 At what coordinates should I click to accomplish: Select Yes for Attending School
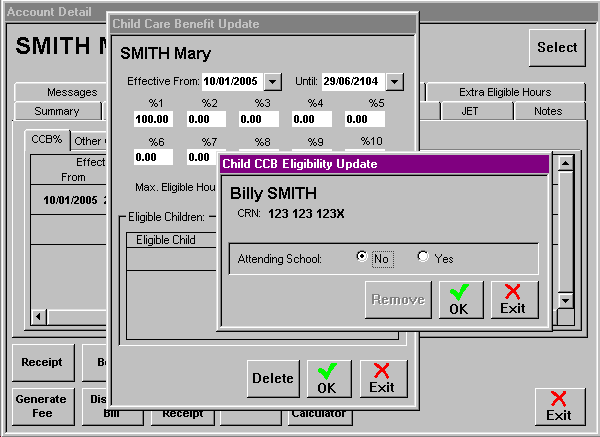[423, 258]
